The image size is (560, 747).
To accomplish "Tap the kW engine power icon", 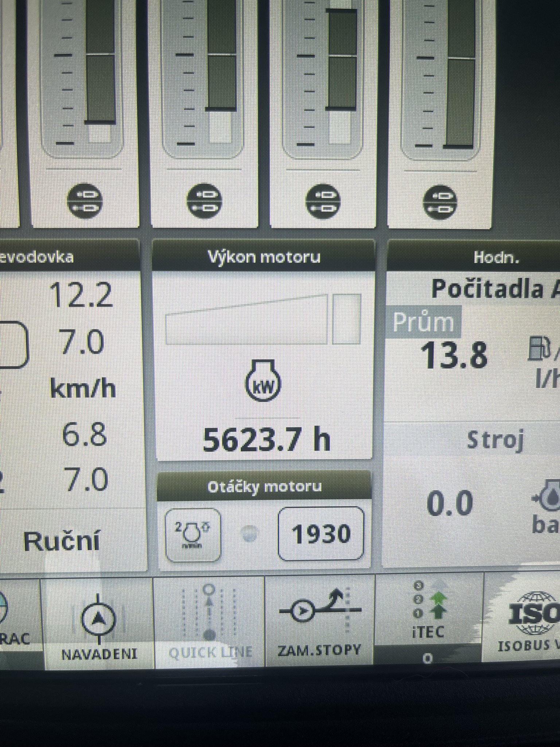I will point(263,380).
